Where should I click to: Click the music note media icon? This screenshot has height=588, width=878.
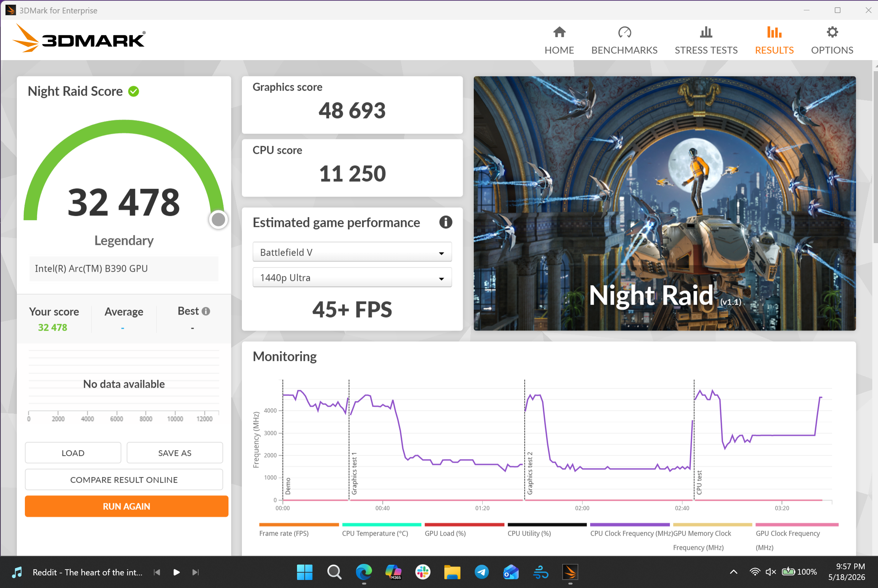[17, 572]
